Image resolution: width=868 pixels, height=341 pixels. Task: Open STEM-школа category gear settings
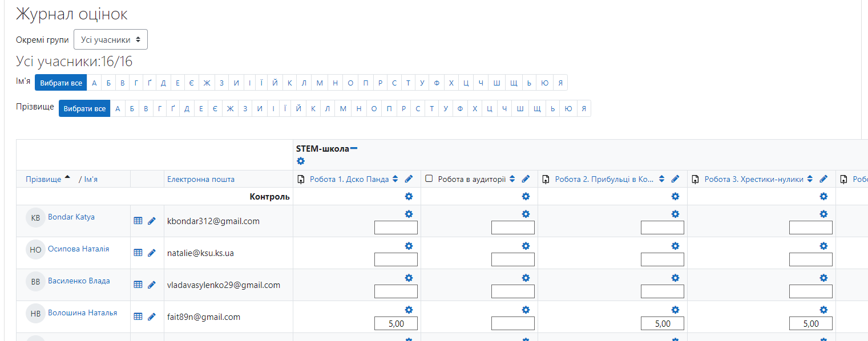(x=301, y=161)
